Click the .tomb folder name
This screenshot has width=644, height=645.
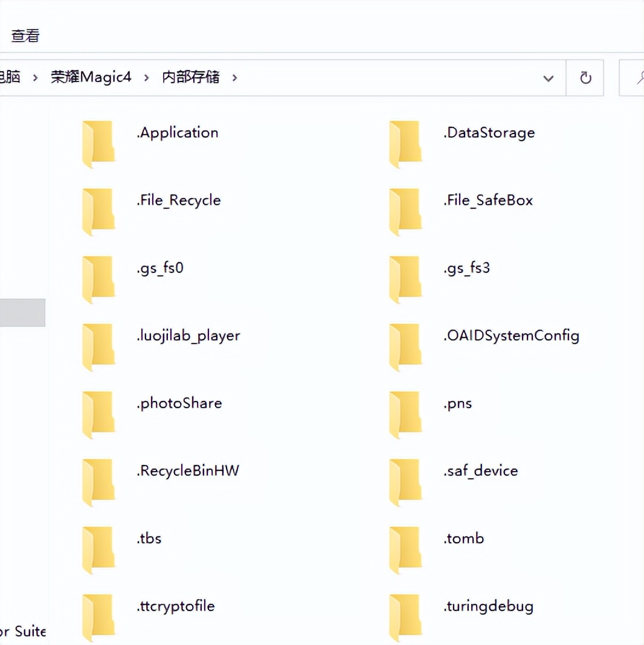(x=464, y=539)
